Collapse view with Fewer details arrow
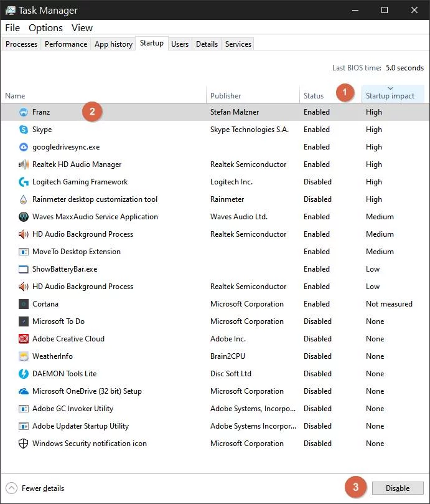This screenshot has width=430, height=504. click(x=12, y=488)
